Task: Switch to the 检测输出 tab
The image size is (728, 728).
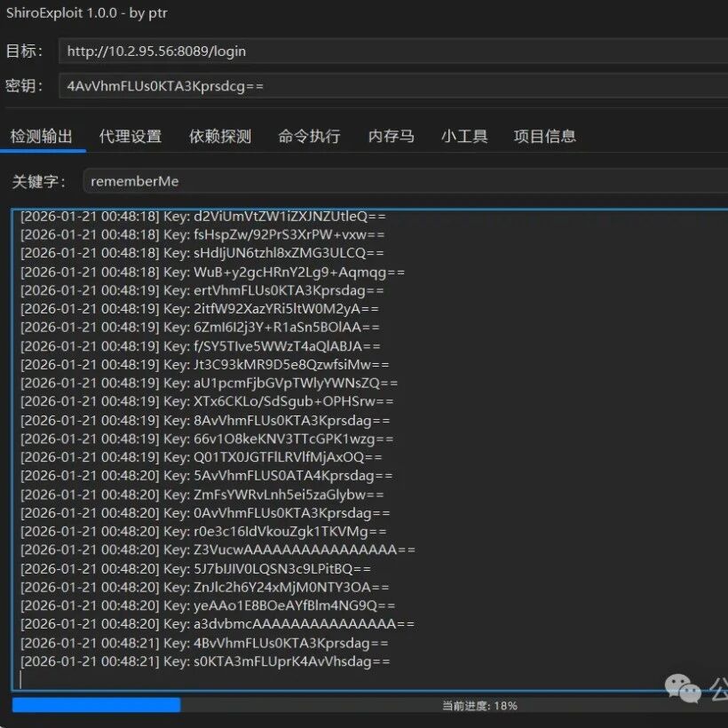Action: (x=42, y=137)
